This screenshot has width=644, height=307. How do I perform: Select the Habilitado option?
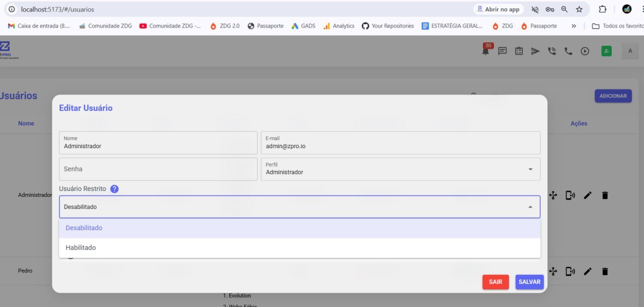coord(80,248)
